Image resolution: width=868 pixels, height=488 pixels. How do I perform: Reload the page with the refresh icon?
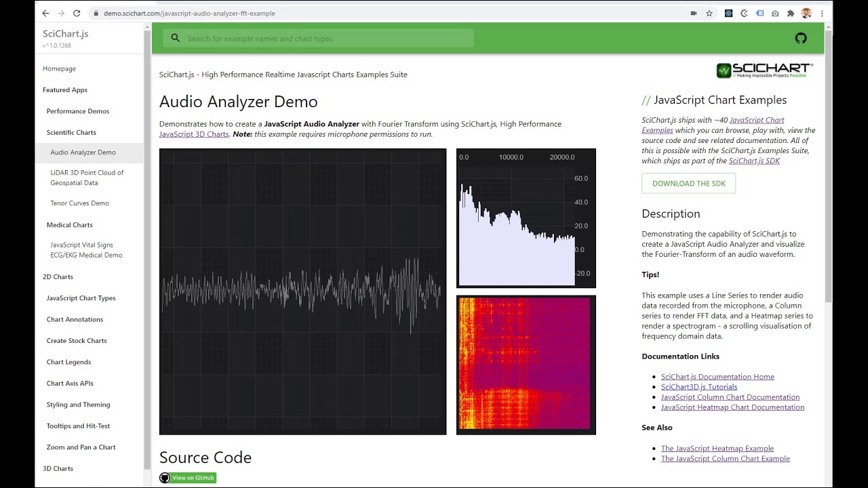tap(77, 13)
